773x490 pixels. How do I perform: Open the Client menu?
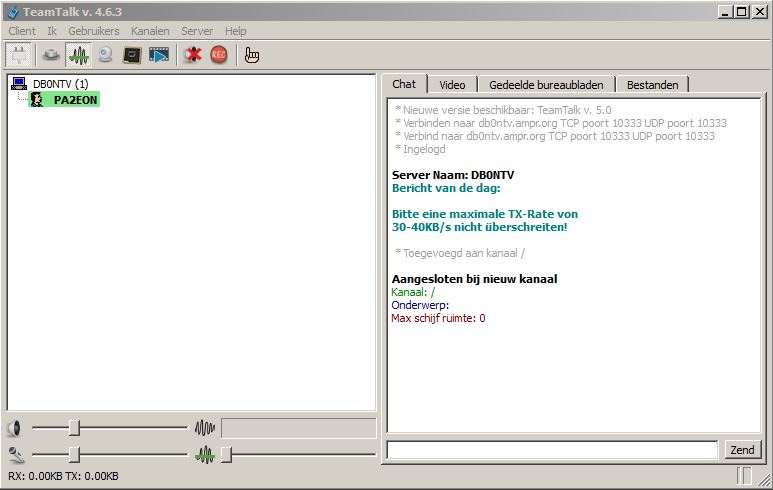click(22, 31)
